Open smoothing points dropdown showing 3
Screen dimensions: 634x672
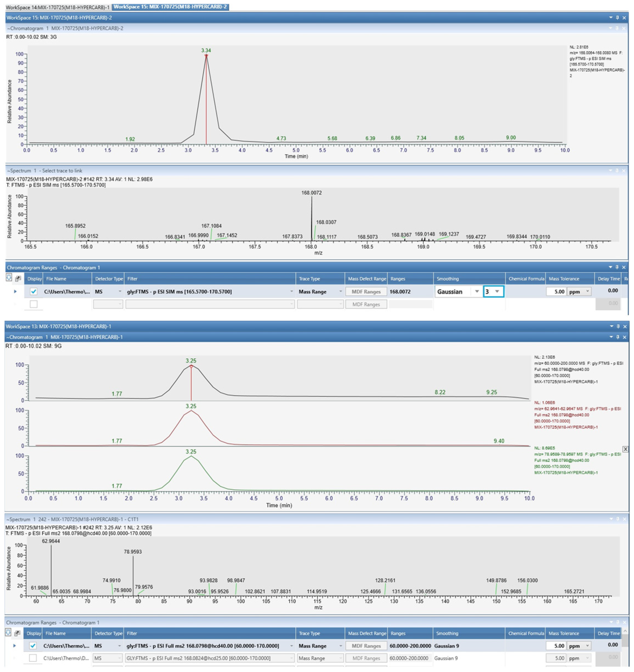pos(497,291)
